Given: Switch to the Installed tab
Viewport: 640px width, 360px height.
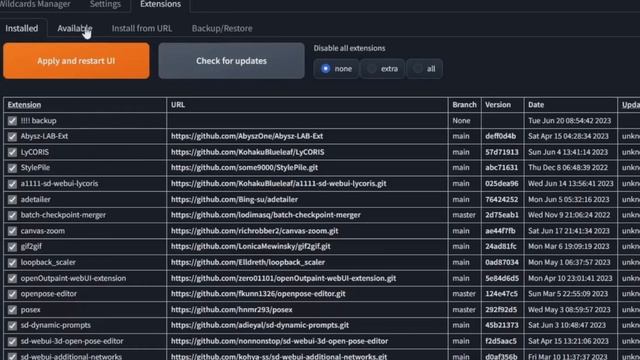Looking at the screenshot, I should point(22,28).
